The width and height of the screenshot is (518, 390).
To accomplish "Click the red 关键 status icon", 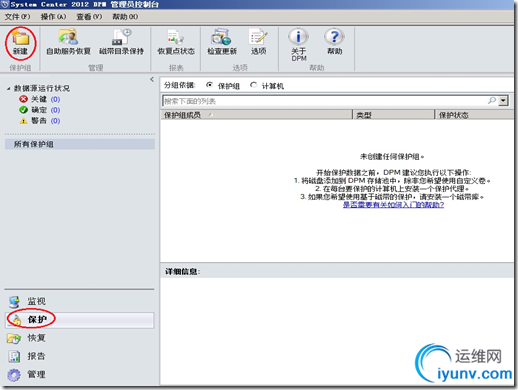I will pyautogui.click(x=23, y=99).
